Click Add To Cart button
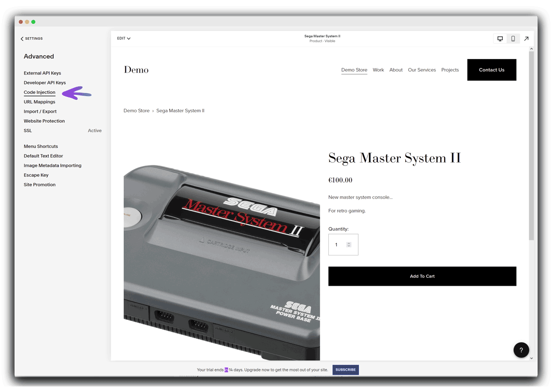The image size is (552, 392). 422,276
